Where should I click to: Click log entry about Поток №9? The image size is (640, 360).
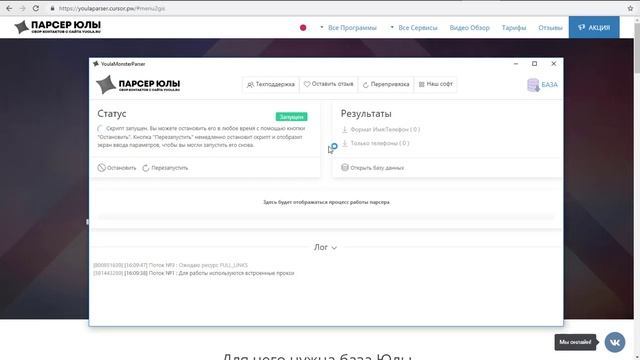[171, 265]
